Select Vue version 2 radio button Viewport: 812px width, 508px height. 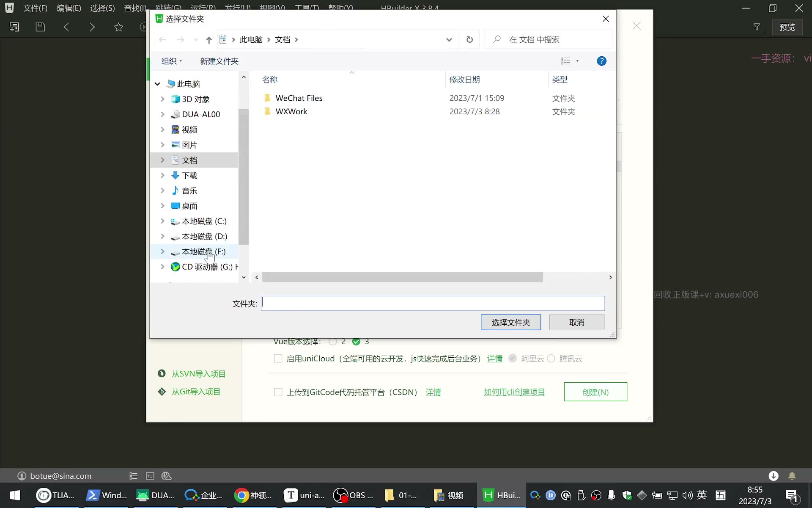coord(333,342)
